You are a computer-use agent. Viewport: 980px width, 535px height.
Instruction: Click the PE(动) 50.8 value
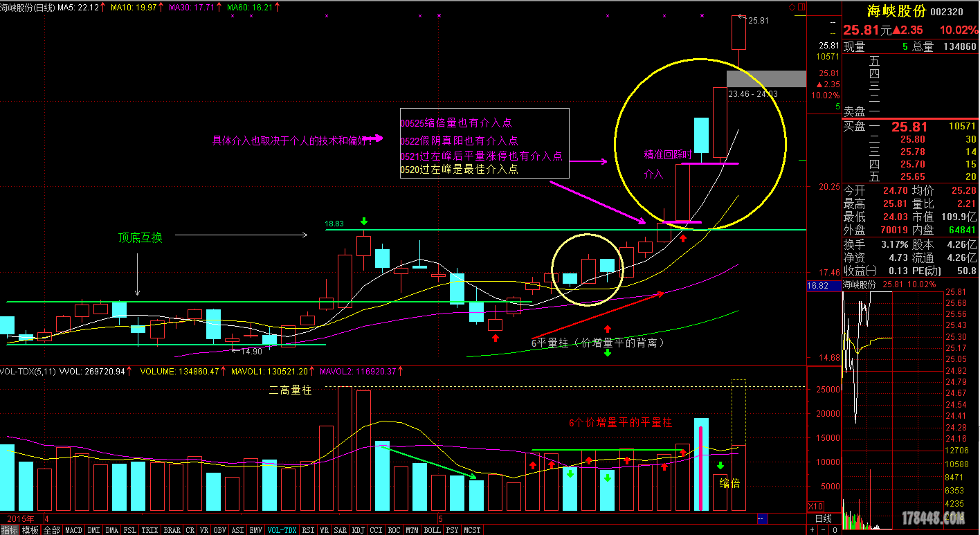click(x=966, y=271)
